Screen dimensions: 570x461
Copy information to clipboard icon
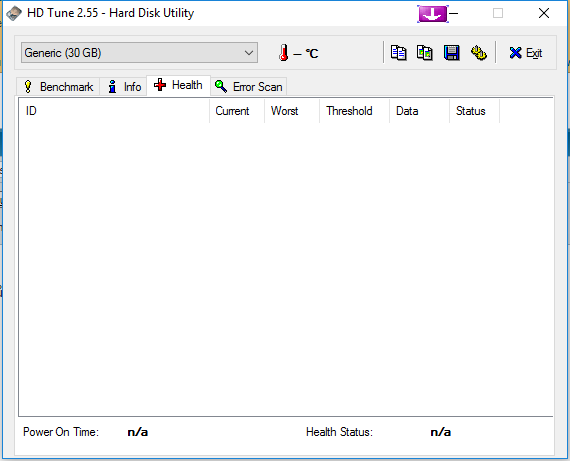pos(398,53)
